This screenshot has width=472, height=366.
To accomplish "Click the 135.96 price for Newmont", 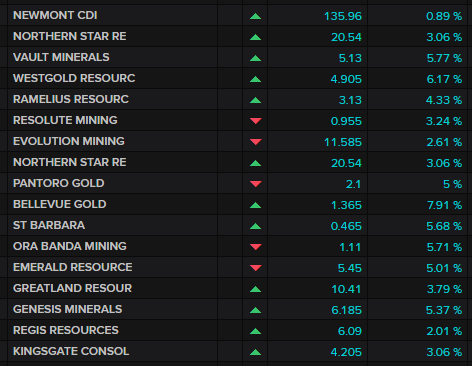I will (343, 16).
